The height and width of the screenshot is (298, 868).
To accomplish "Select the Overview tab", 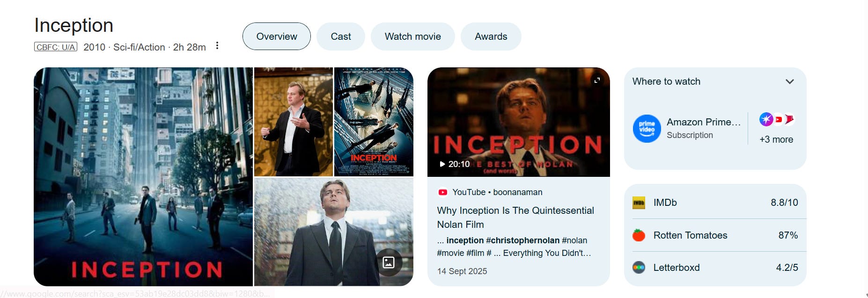I will click(x=277, y=36).
